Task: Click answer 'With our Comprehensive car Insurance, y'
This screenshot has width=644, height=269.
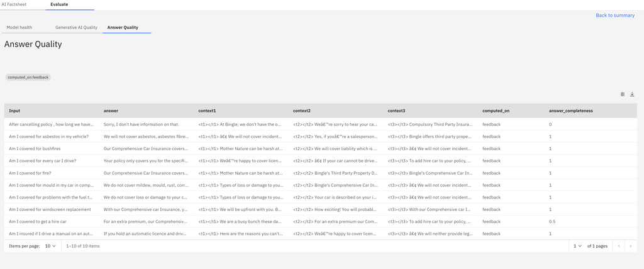Action: click(x=146, y=209)
